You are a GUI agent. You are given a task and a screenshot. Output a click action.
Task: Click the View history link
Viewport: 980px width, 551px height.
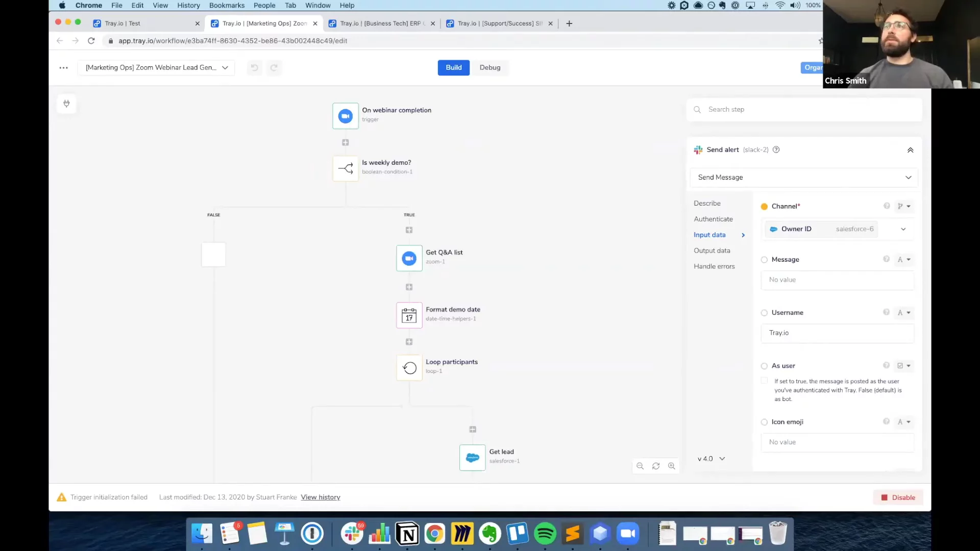pos(320,497)
